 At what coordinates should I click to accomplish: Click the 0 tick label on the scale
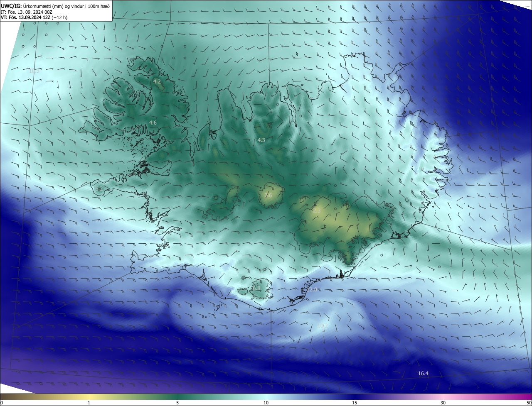coord(2,403)
